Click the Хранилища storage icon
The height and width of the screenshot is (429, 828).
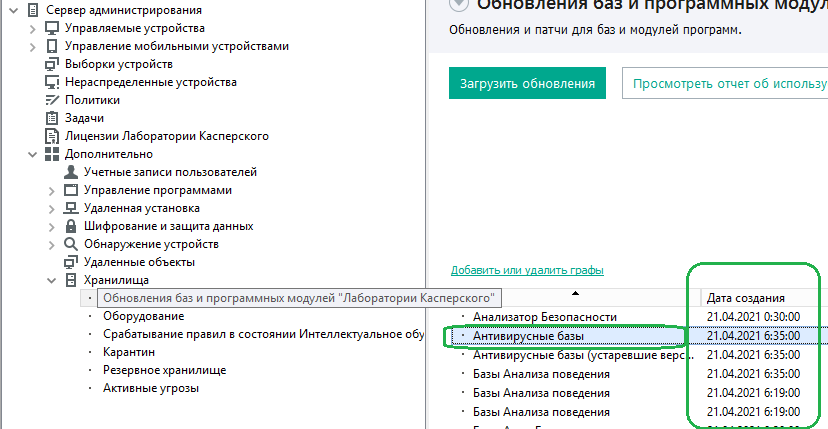71,280
